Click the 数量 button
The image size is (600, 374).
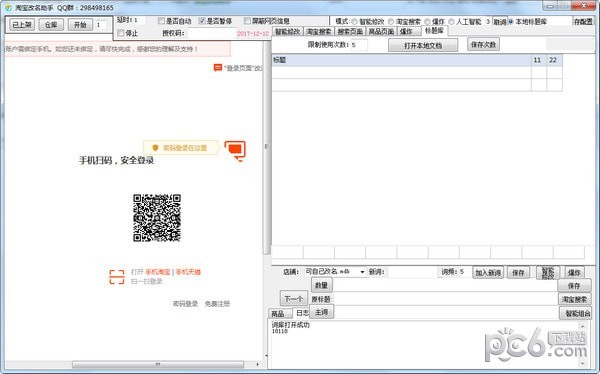tap(321, 285)
